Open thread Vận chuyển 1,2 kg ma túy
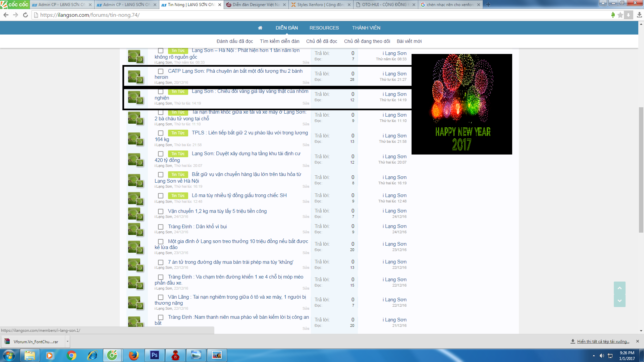The width and height of the screenshot is (644, 362). coord(217,211)
